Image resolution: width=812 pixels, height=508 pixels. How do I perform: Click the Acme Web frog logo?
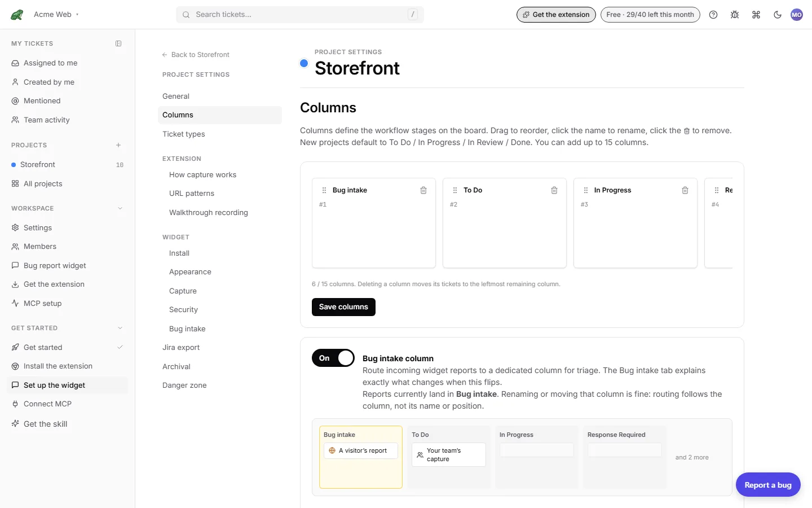click(17, 15)
